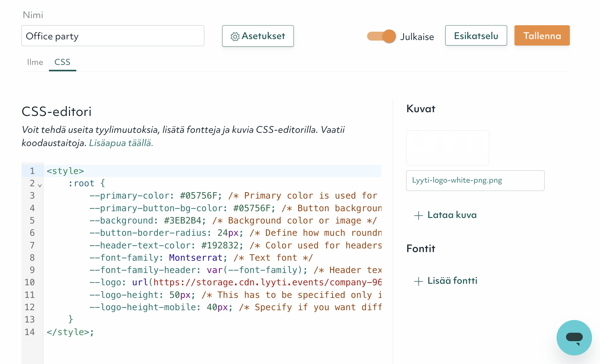Click the gear icon in Asetukset button
This screenshot has height=364, width=600.
point(235,37)
